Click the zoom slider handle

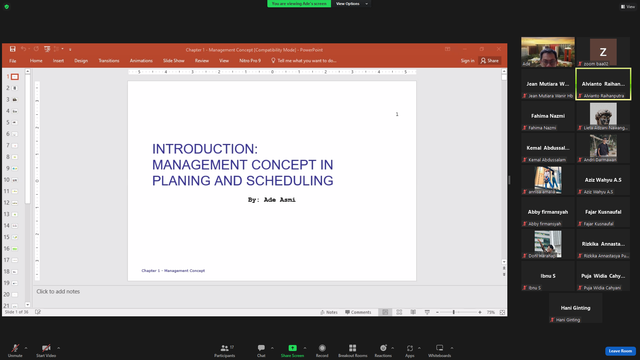coord(453,312)
